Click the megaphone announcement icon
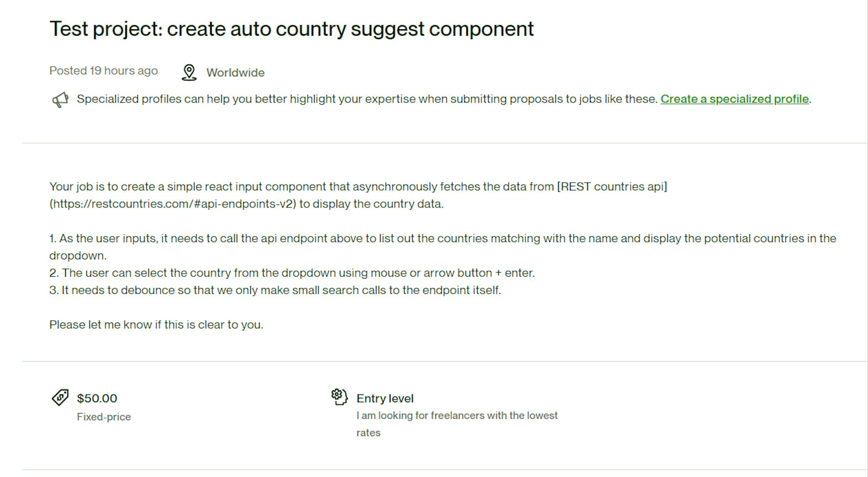The height and width of the screenshot is (477, 868). click(x=61, y=100)
